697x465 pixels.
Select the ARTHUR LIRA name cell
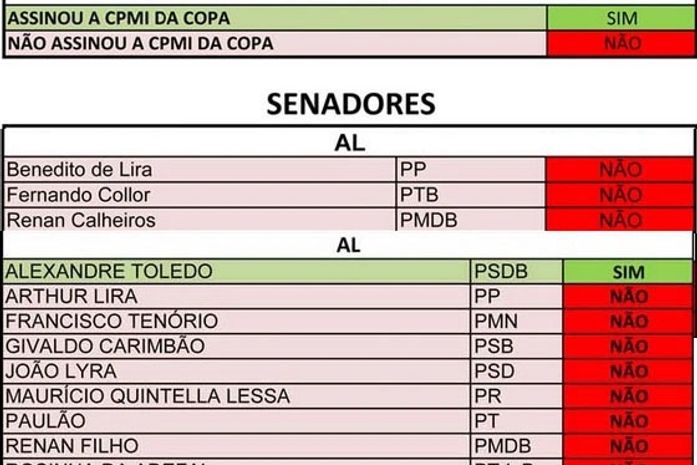tap(237, 296)
